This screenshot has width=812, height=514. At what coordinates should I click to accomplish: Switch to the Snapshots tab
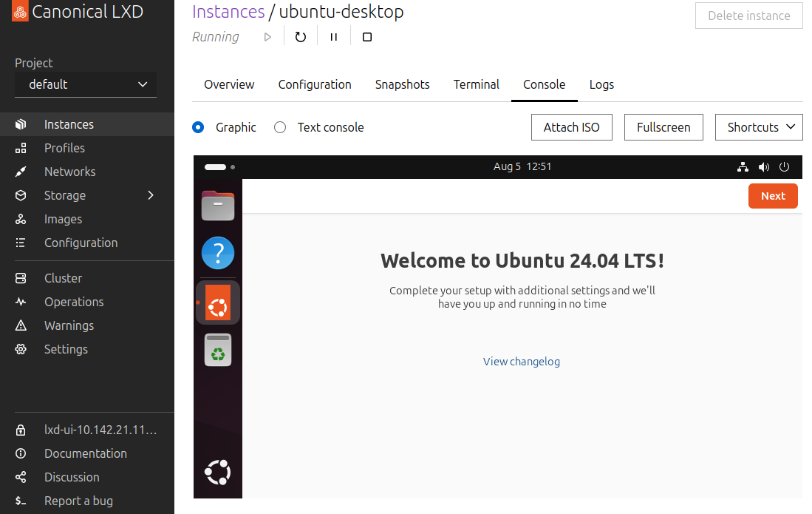pyautogui.click(x=402, y=84)
